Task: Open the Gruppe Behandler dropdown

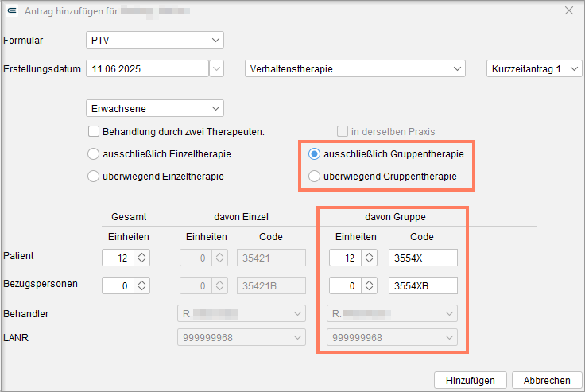Action: click(x=392, y=313)
